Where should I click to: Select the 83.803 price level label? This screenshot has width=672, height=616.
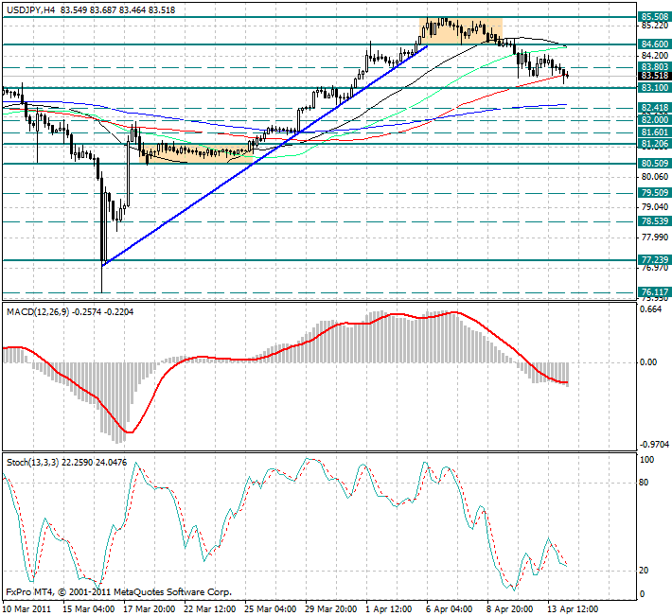[x=654, y=67]
